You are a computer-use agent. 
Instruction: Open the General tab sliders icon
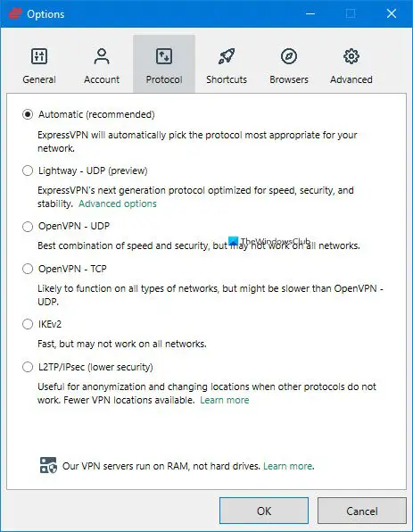click(x=39, y=56)
